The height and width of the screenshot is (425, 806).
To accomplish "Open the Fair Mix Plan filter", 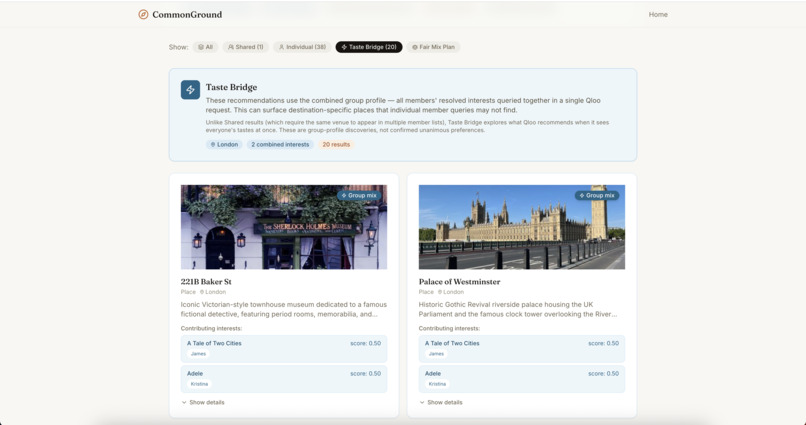I will pyautogui.click(x=433, y=47).
